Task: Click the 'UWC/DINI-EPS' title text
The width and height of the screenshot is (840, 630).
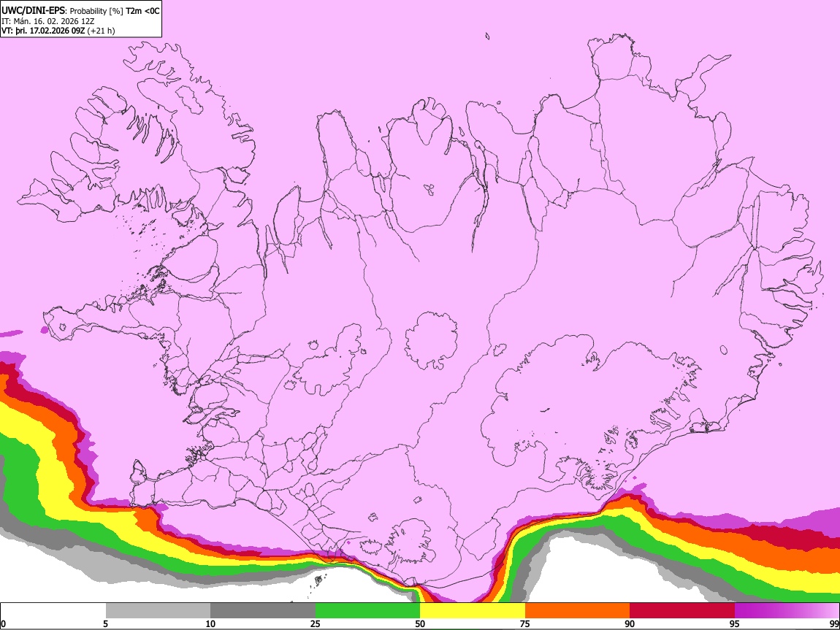Action: point(33,11)
